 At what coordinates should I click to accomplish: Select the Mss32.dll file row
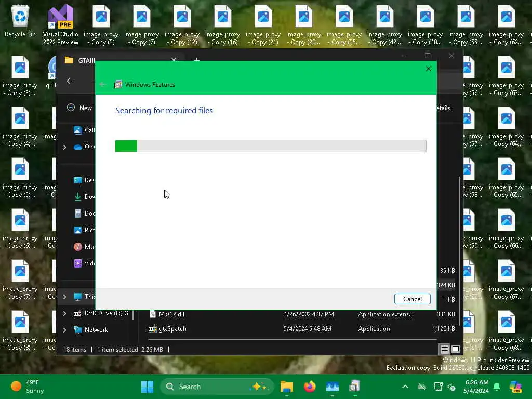(x=302, y=314)
